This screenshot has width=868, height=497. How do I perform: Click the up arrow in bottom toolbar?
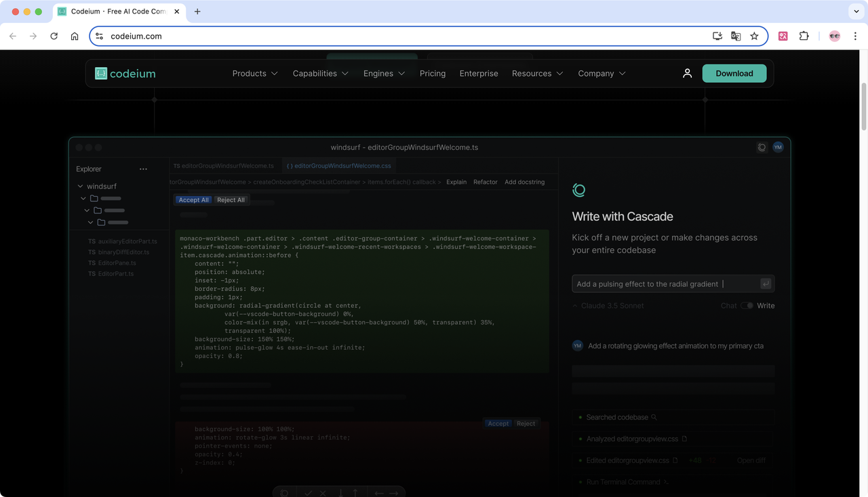355,494
